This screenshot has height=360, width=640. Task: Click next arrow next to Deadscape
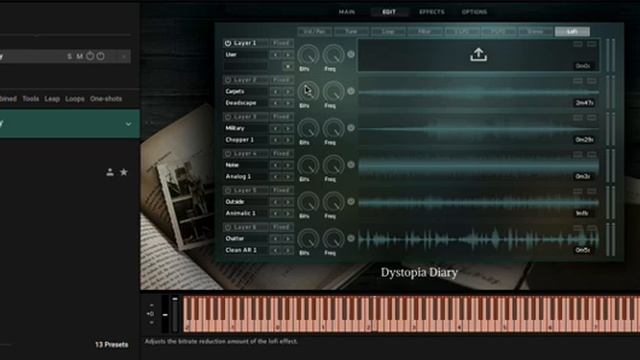tap(288, 103)
